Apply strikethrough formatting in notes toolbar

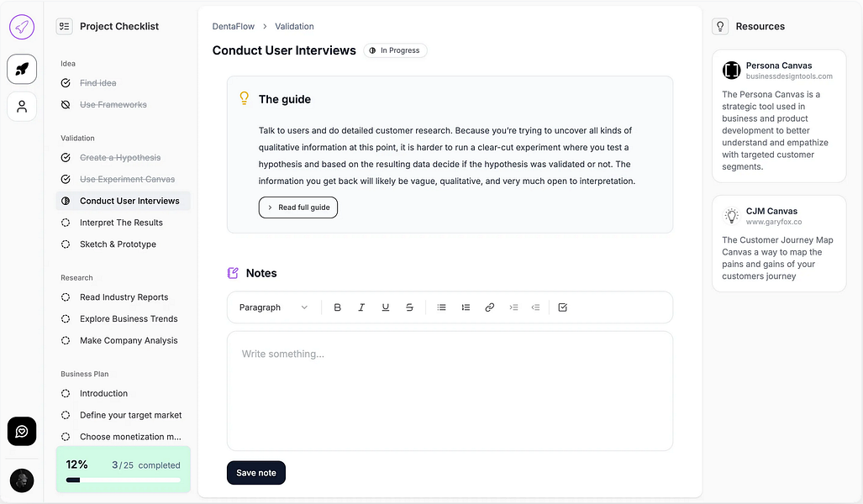(409, 307)
